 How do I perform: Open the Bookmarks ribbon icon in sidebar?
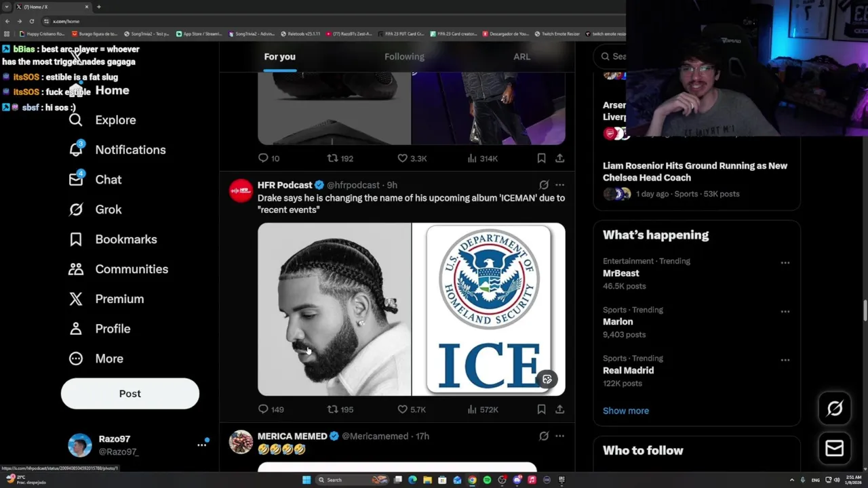point(75,239)
